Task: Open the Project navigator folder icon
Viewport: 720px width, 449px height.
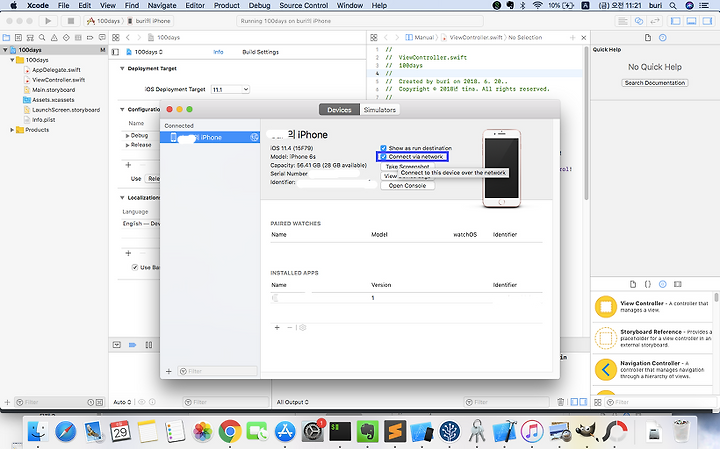Action: [6, 38]
